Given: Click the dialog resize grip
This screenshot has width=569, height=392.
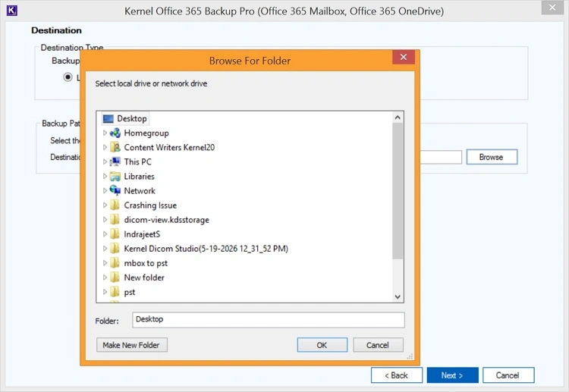Looking at the screenshot, I should click(410, 356).
